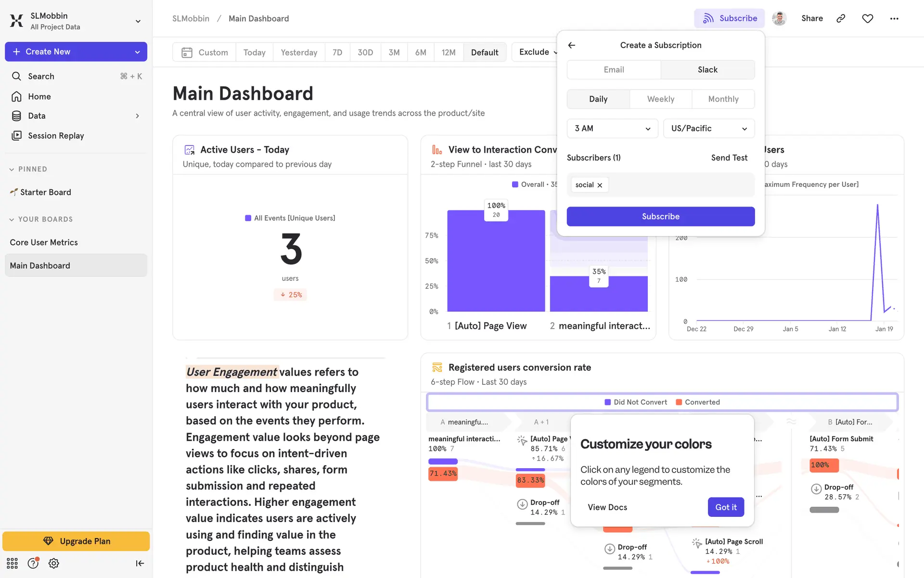The width and height of the screenshot is (924, 578).
Task: Open the settings gear icon
Action: (54, 563)
